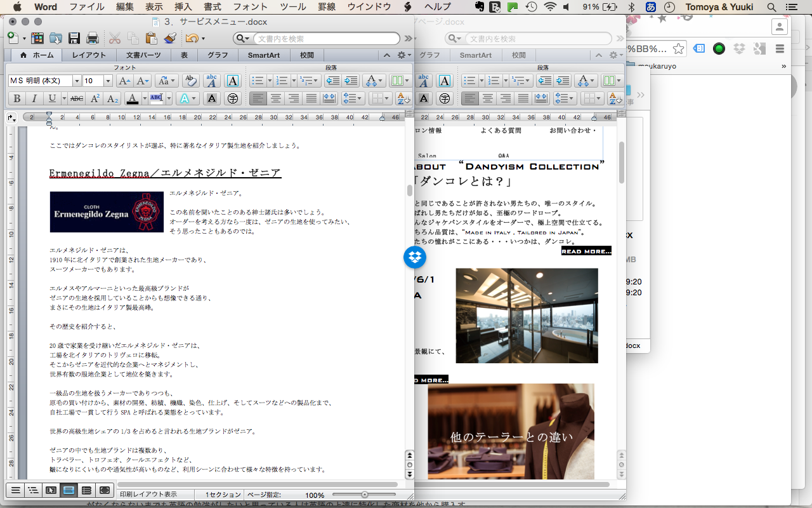
Task: Increase font size in front window
Action: (124, 81)
